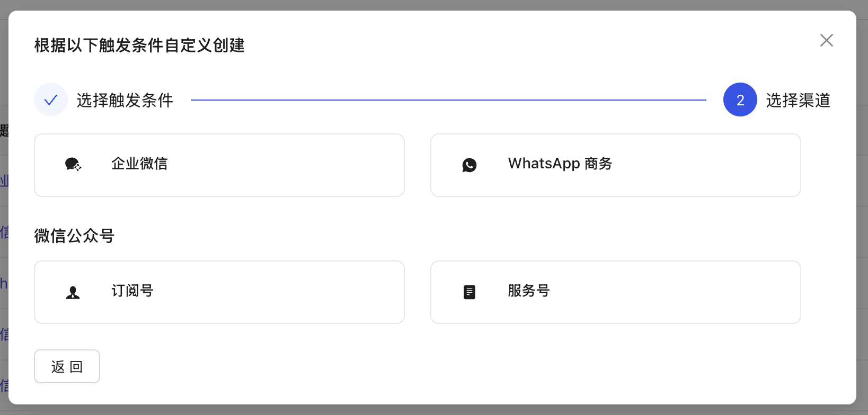
Task: Click the 服务号 document icon
Action: (x=469, y=292)
